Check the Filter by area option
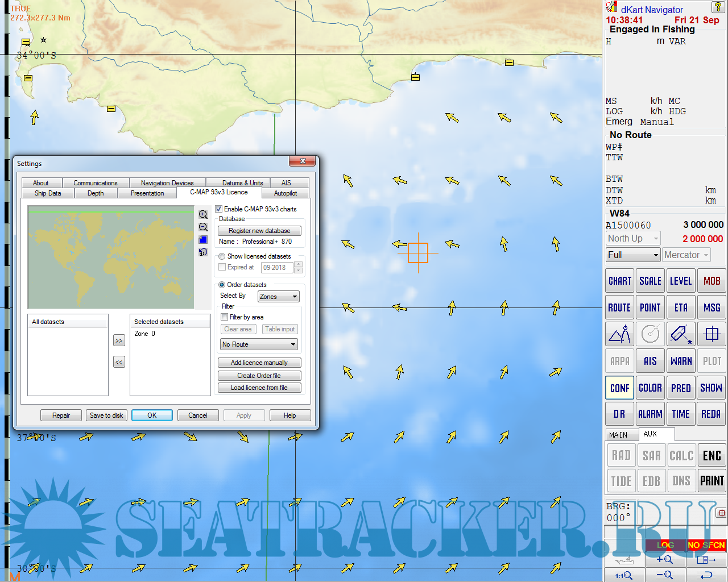This screenshot has width=728, height=582. [225, 317]
